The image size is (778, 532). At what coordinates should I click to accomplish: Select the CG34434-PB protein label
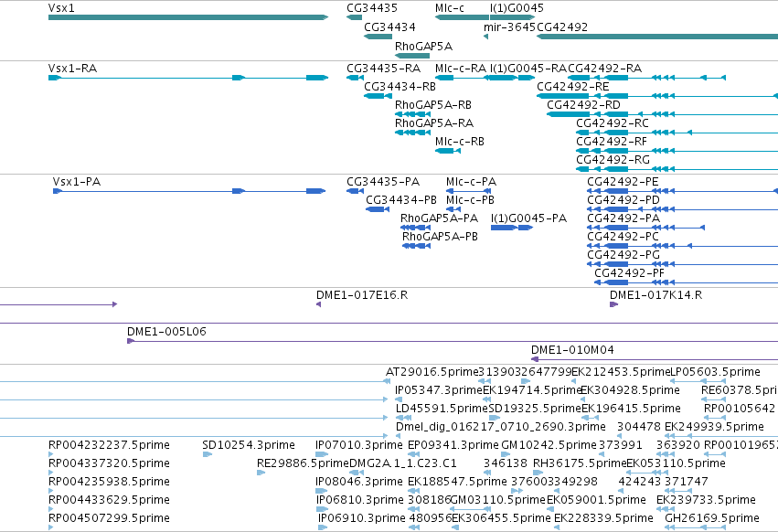pyautogui.click(x=401, y=200)
